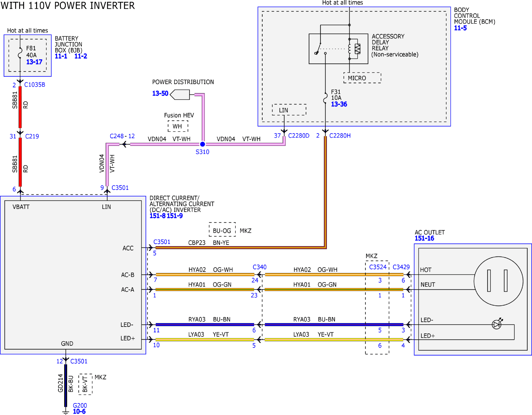Screen dimensions: 532x415
Task: Follow BJB page link 11-2
Action: click(x=81, y=56)
